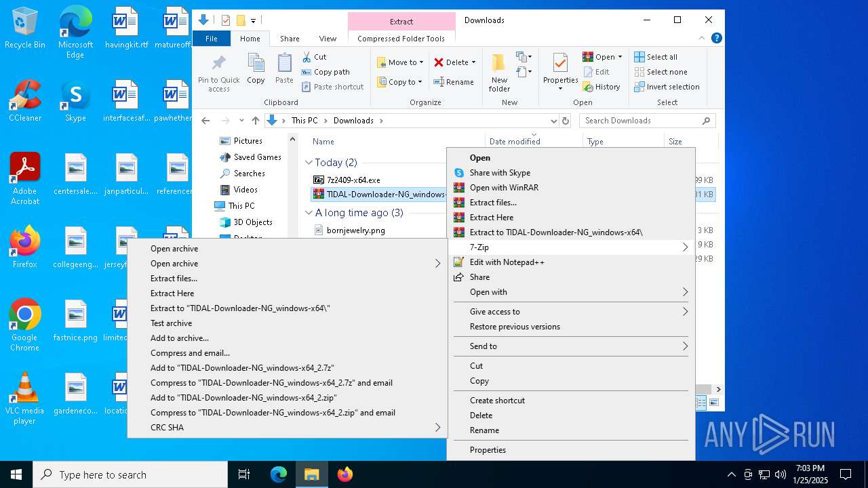This screenshot has width=868, height=488.
Task: Click Properties in context menu
Action: click(x=488, y=450)
